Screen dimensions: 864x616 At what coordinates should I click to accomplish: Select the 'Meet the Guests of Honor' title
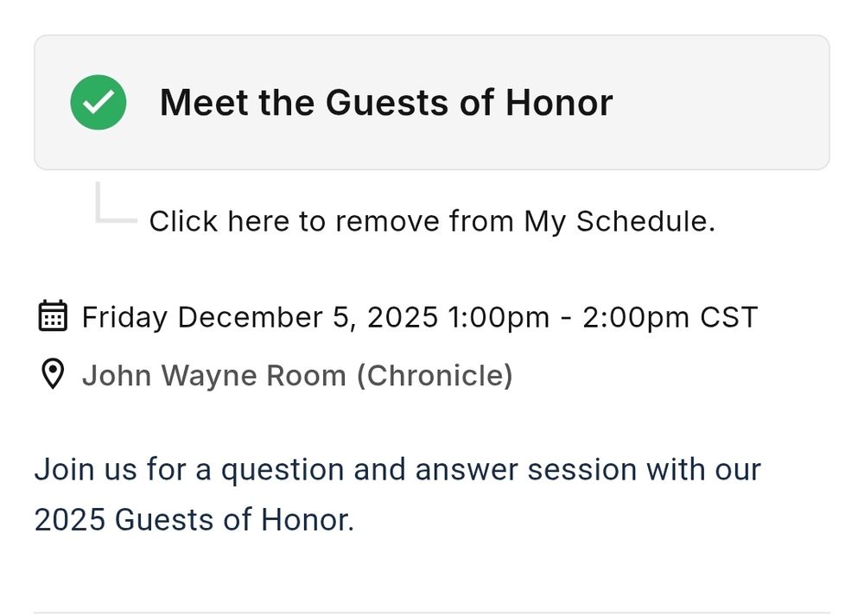click(x=386, y=103)
